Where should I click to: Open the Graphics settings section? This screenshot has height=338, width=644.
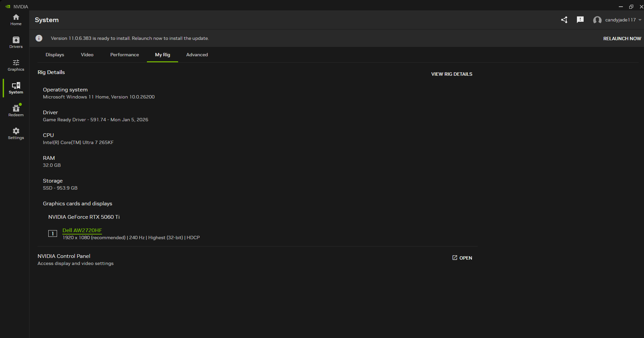click(x=16, y=65)
